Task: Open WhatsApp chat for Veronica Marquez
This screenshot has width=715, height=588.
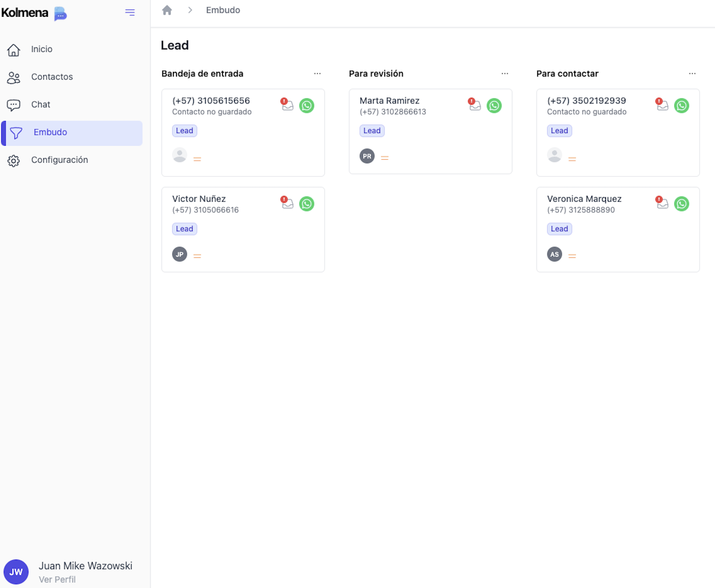Action: coord(682,204)
